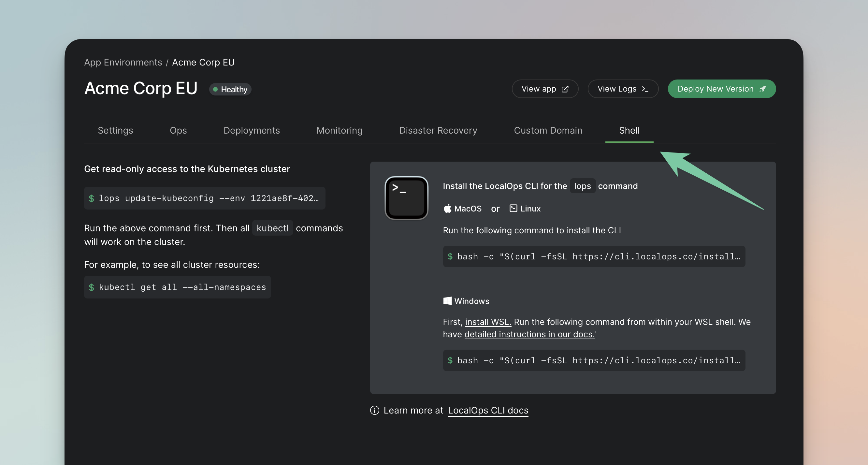Click the green Healthy status dot
868x465 pixels.
pos(215,89)
